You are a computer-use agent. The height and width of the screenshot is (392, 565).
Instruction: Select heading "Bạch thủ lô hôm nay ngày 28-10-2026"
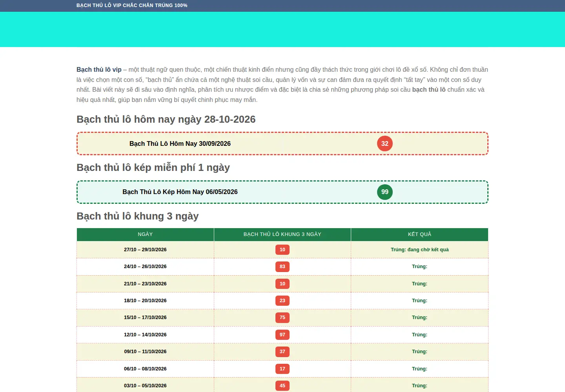[x=166, y=119]
